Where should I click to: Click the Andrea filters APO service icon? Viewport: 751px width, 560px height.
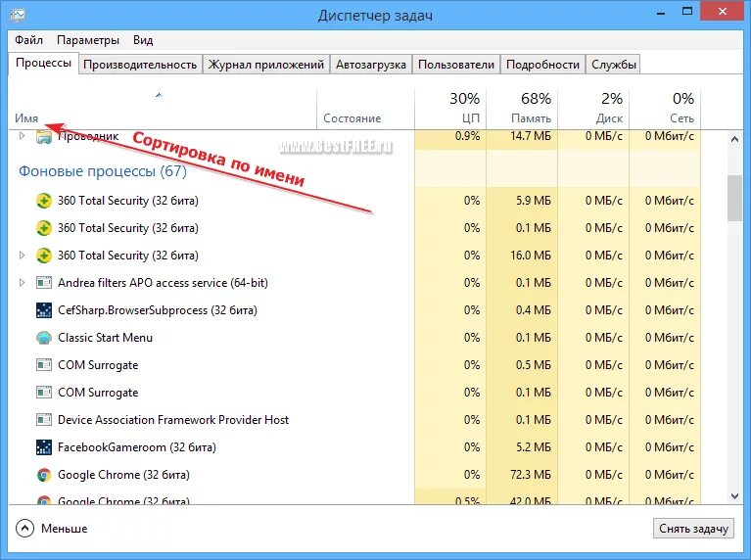coord(44,283)
